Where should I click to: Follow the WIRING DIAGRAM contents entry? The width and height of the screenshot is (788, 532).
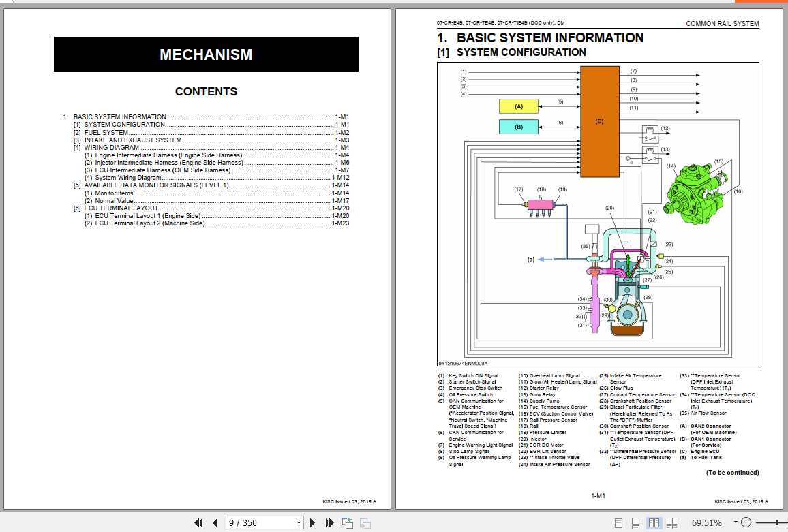[111, 147]
